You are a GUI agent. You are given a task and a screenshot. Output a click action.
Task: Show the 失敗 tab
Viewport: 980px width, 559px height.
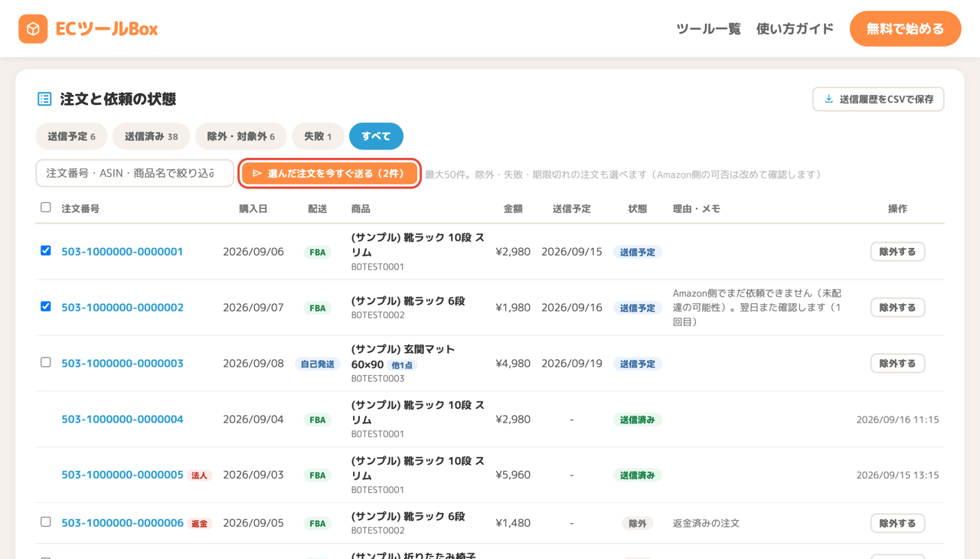click(318, 136)
